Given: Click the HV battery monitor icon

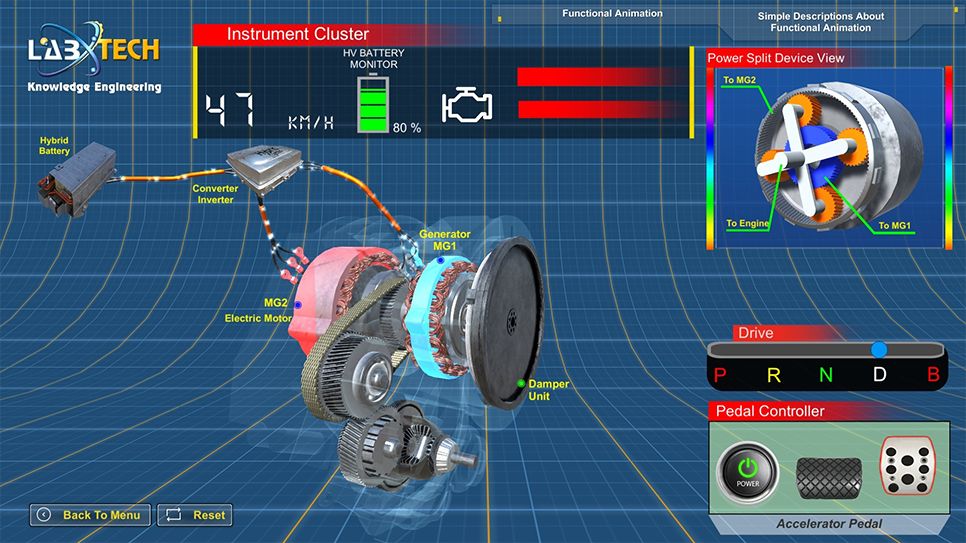Looking at the screenshot, I should (x=372, y=104).
